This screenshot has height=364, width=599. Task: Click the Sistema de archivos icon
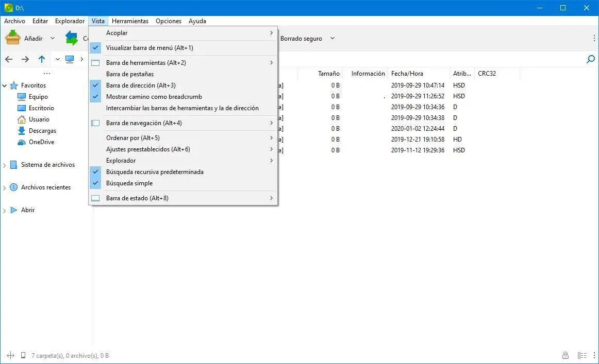coord(14,165)
